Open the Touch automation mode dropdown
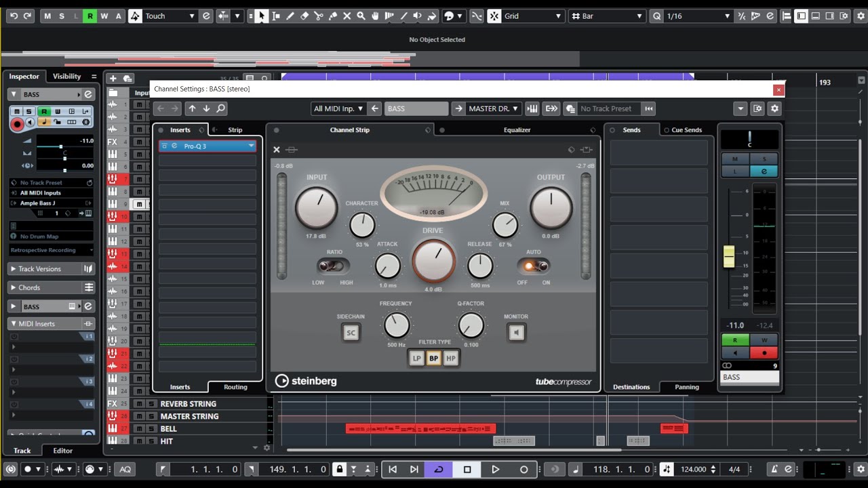This screenshot has height=488, width=868. [172, 16]
